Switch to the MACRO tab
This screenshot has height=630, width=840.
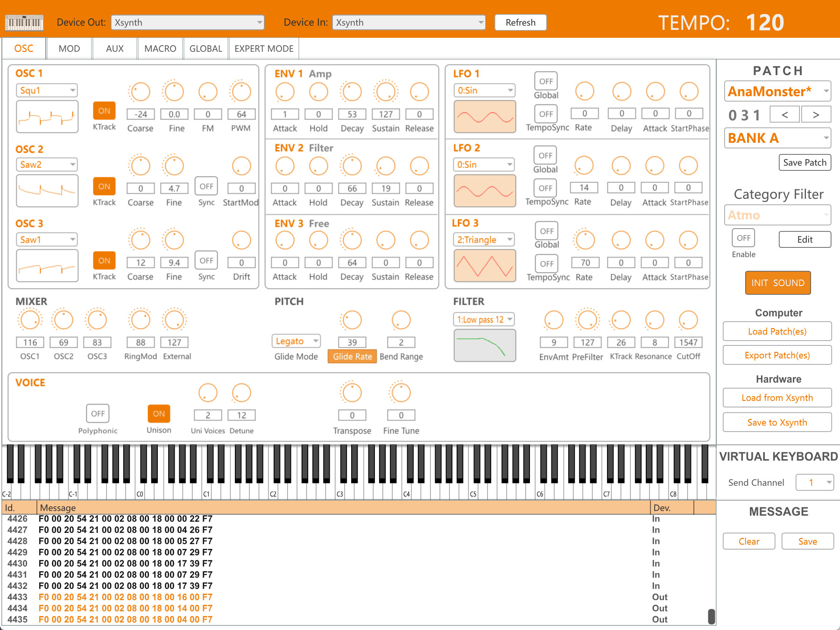[x=160, y=49]
